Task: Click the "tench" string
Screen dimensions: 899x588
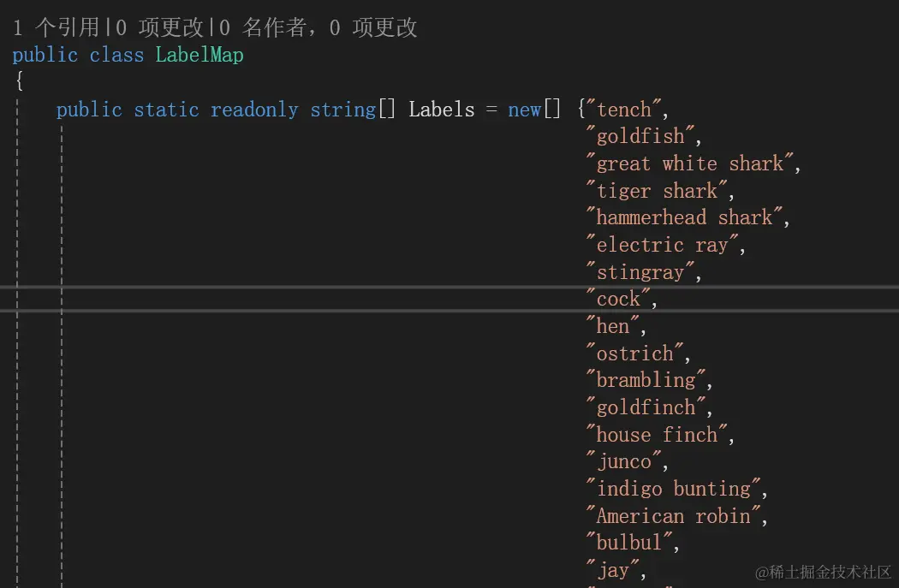Action: (x=624, y=109)
